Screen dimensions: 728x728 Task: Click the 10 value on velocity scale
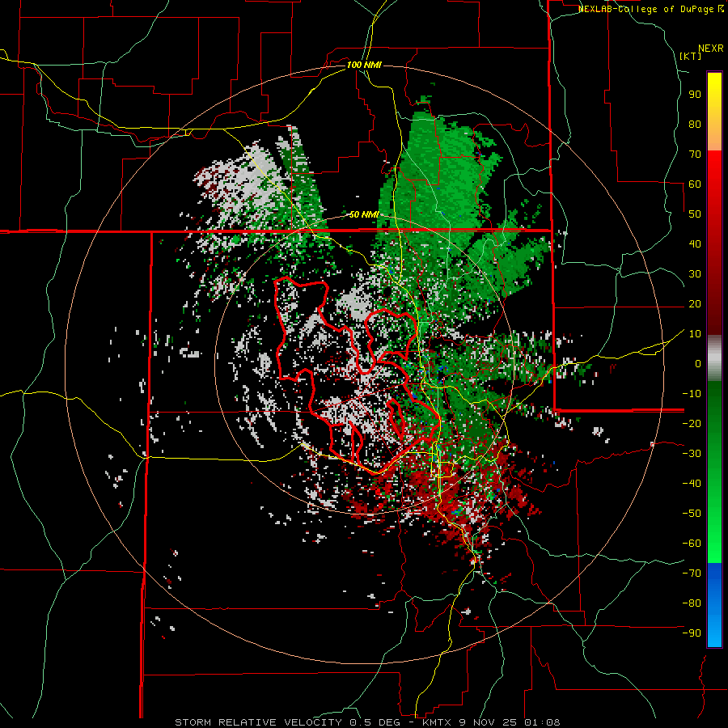[x=695, y=334]
